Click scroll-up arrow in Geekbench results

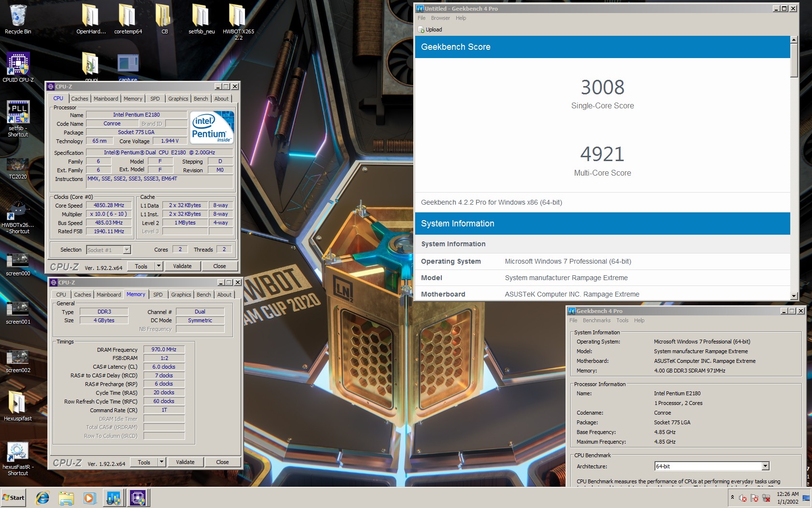tap(794, 39)
